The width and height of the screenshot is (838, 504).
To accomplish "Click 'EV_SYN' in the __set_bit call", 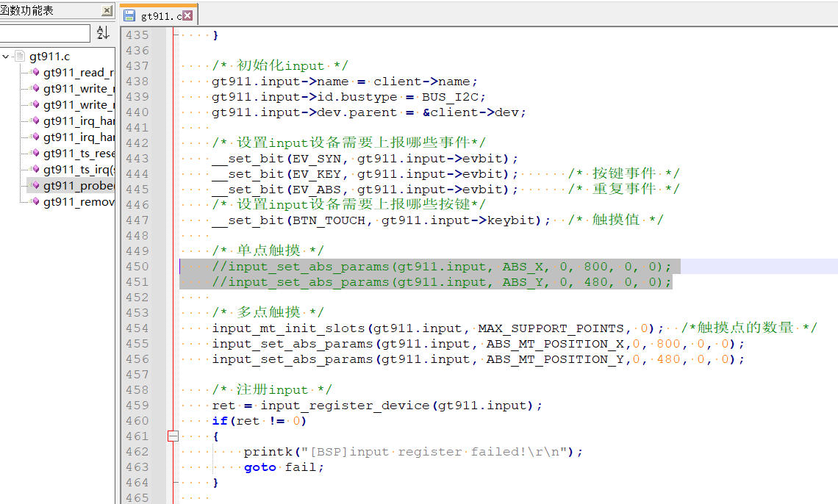I will (x=316, y=159).
